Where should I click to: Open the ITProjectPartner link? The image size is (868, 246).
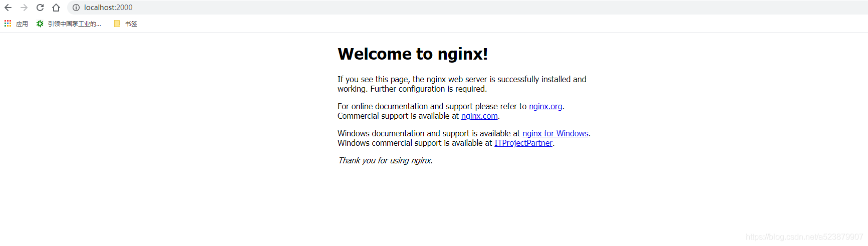point(523,143)
